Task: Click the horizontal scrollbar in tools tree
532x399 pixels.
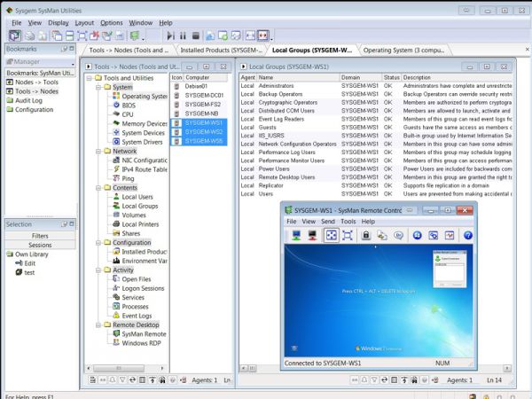Action: [119, 369]
